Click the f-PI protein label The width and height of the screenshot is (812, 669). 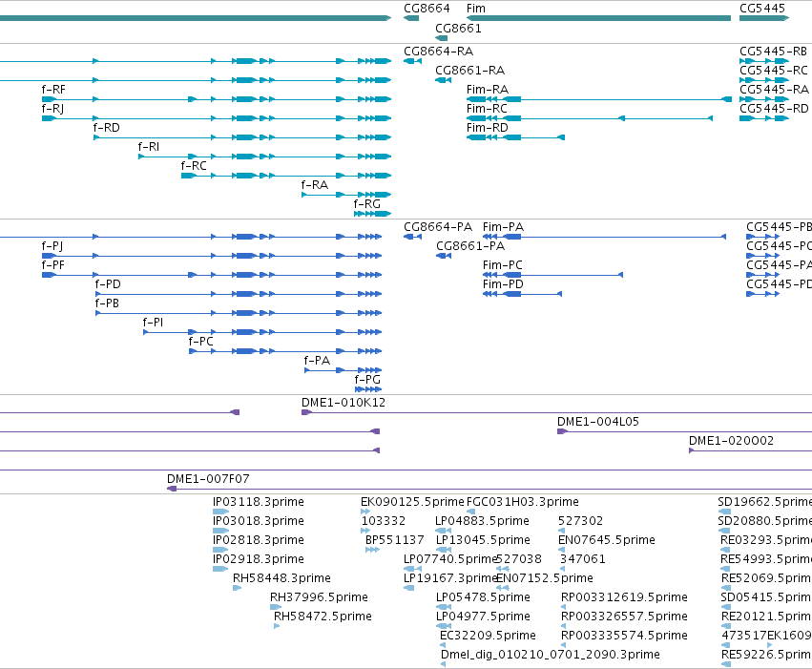click(x=154, y=324)
